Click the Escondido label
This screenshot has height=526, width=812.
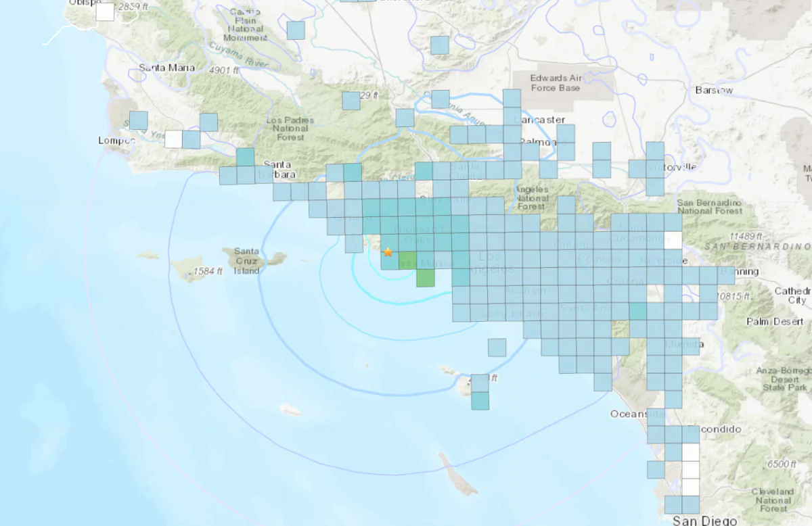pos(714,429)
